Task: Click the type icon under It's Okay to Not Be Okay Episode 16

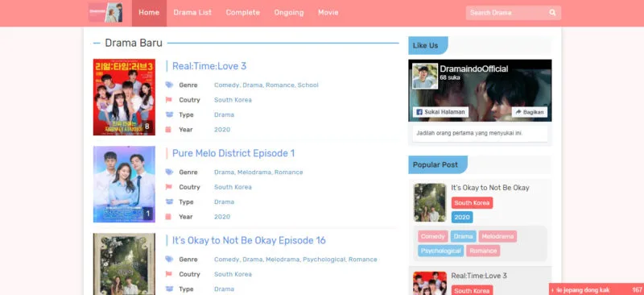Action: point(169,289)
